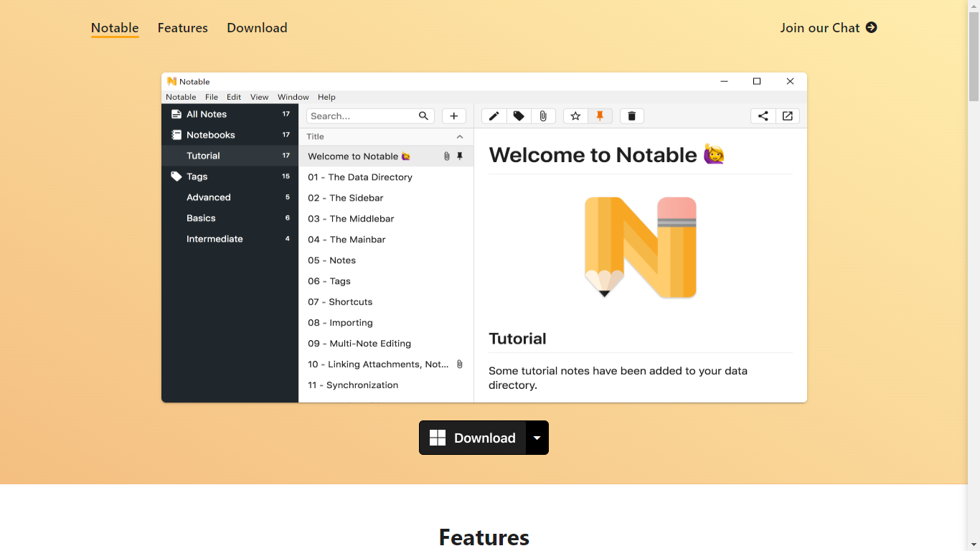Click the Search notes input field
This screenshot has height=551, width=980.
[x=362, y=116]
